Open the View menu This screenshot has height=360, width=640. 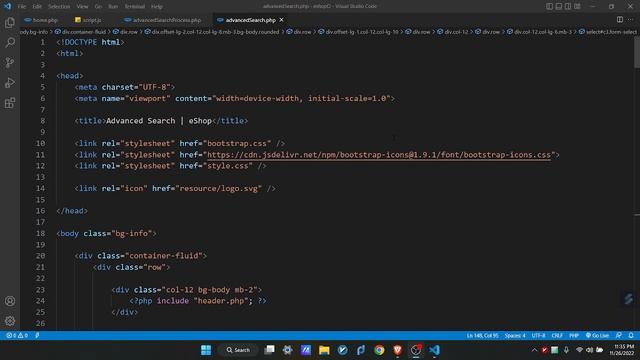click(82, 7)
